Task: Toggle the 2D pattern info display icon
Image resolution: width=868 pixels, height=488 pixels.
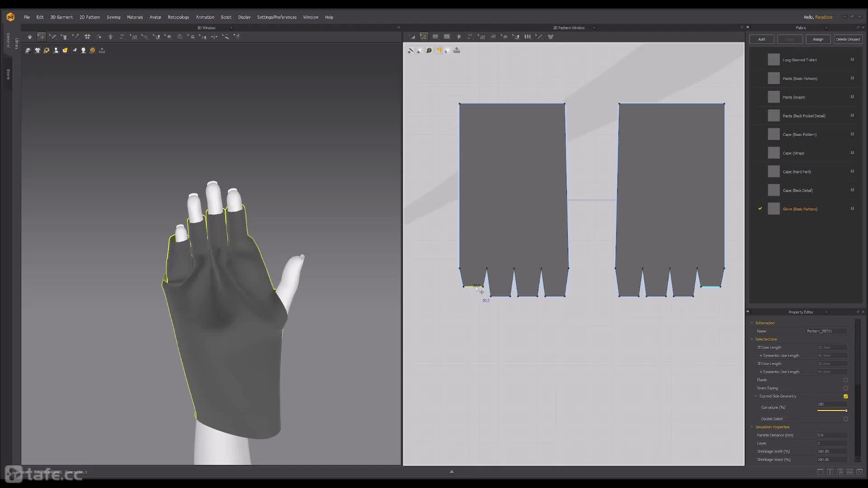Action: [x=429, y=50]
